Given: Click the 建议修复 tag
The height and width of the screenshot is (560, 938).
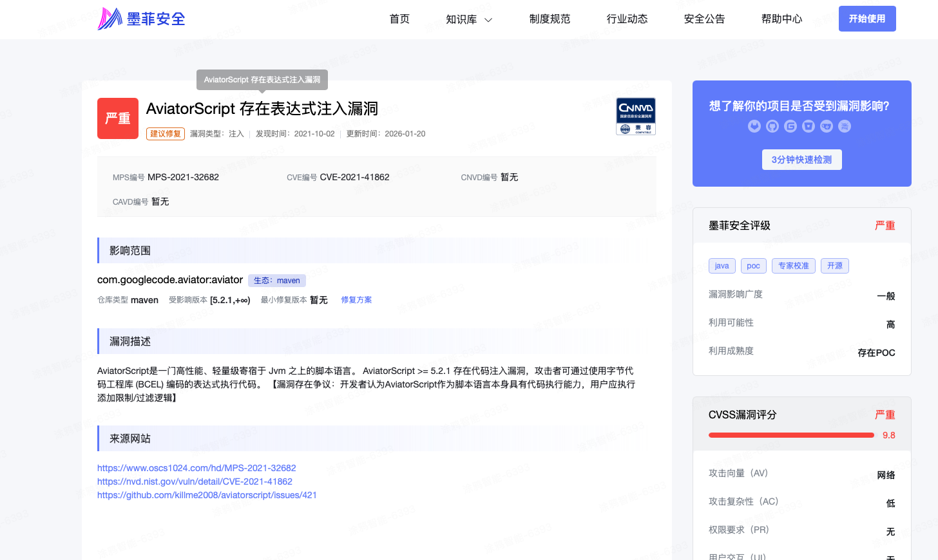Looking at the screenshot, I should 166,134.
